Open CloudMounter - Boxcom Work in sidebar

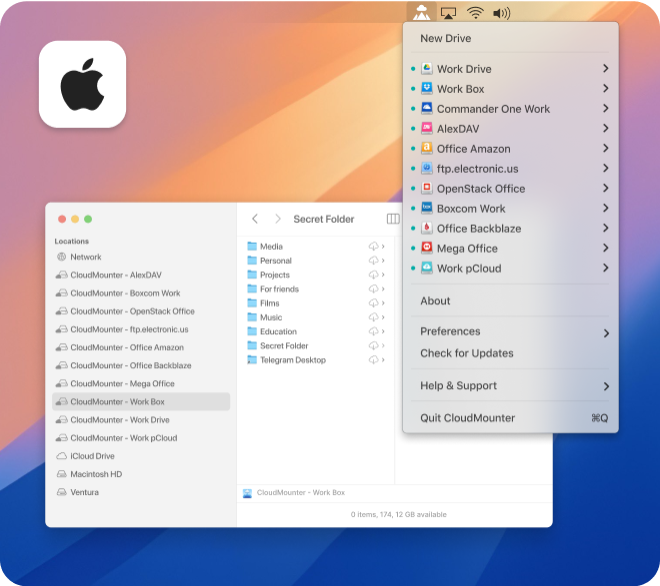pos(141,293)
